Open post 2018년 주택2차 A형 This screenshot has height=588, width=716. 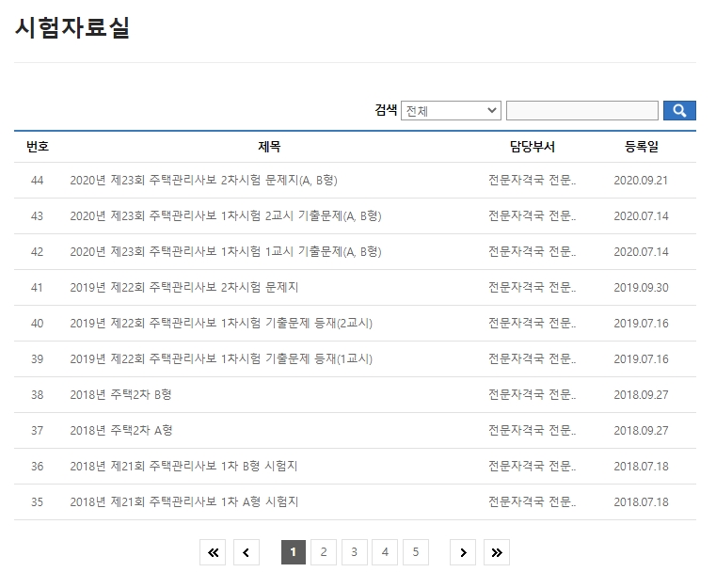click(x=121, y=430)
